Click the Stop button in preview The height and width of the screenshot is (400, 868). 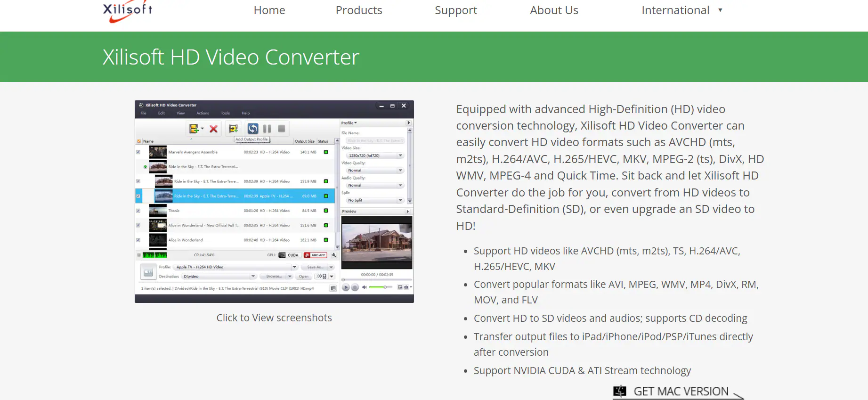pyautogui.click(x=355, y=287)
